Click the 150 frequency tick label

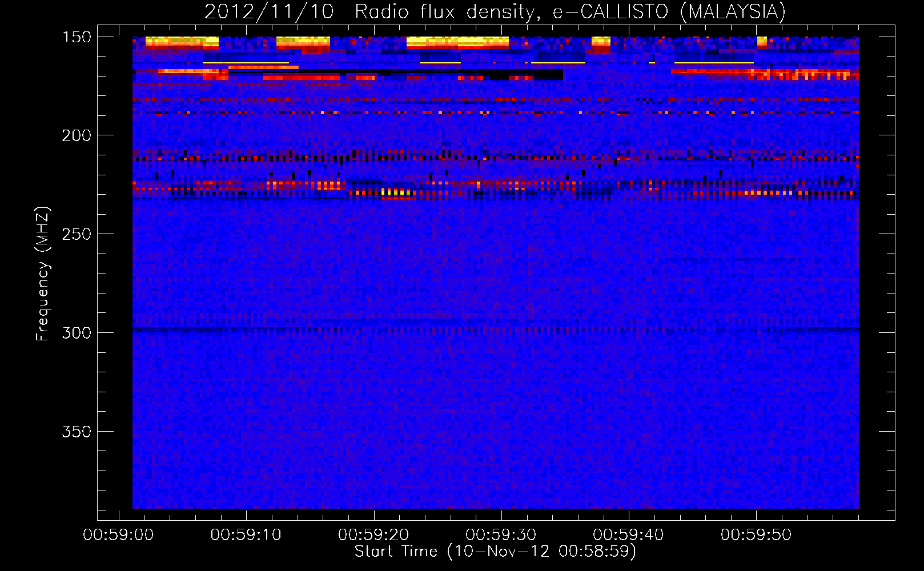[77, 37]
